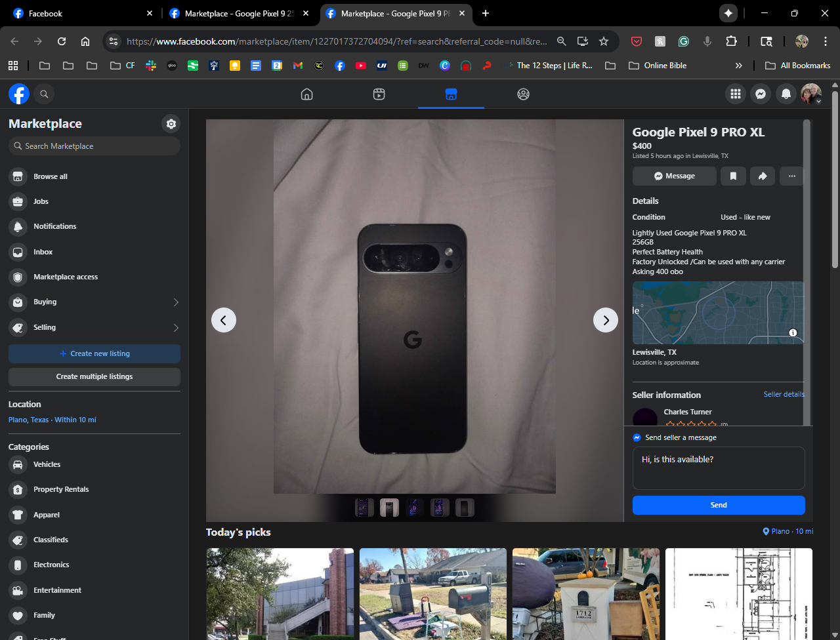Screen dimensions: 840x640
Task: Show previous listing photo arrow
Action: point(224,320)
